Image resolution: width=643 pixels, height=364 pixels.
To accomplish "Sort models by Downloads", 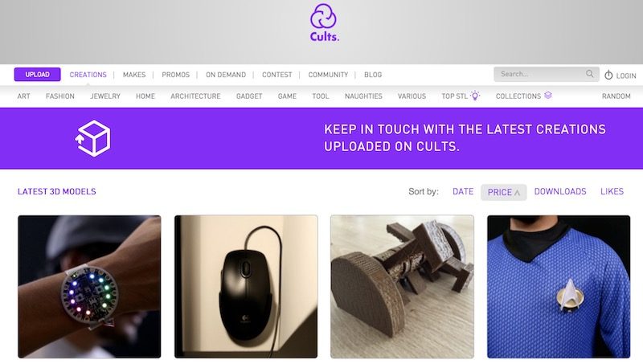I will (x=560, y=191).
